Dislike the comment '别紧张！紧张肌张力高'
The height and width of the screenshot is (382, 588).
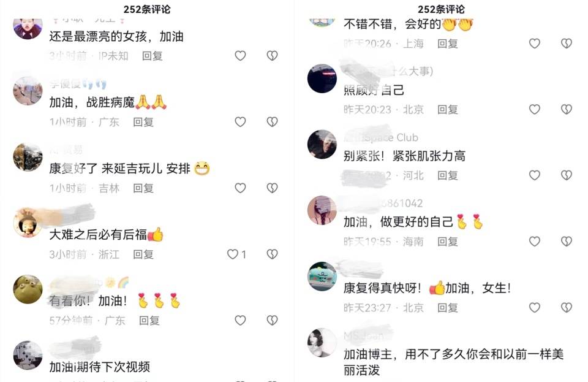[x=566, y=175]
